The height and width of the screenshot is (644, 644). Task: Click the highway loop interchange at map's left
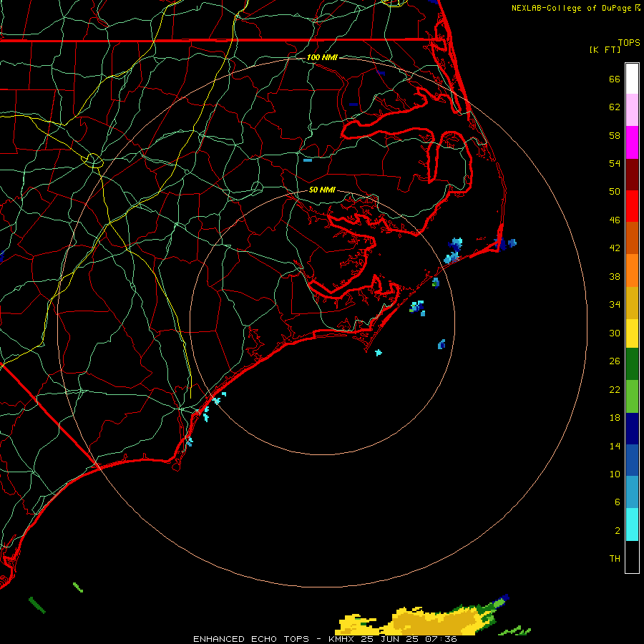(94, 160)
